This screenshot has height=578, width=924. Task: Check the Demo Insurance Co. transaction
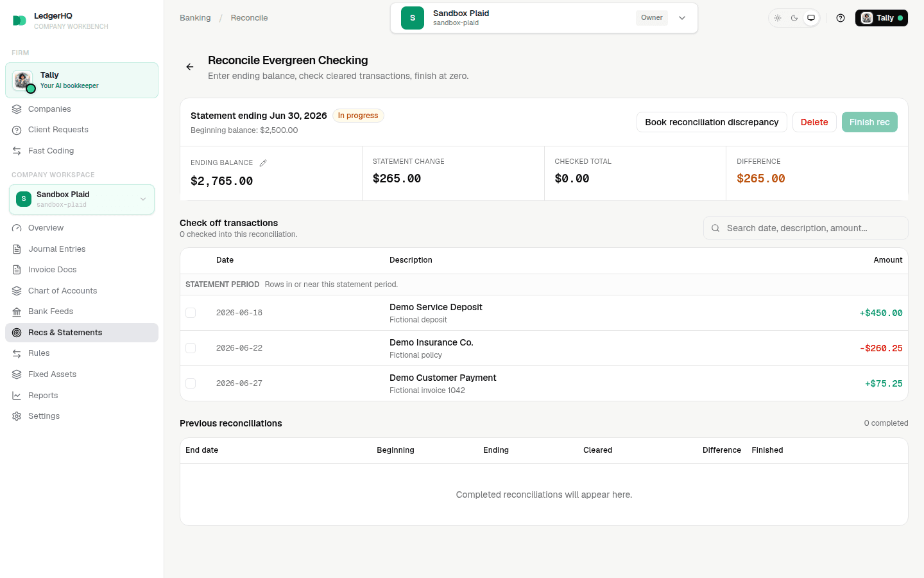[191, 348]
